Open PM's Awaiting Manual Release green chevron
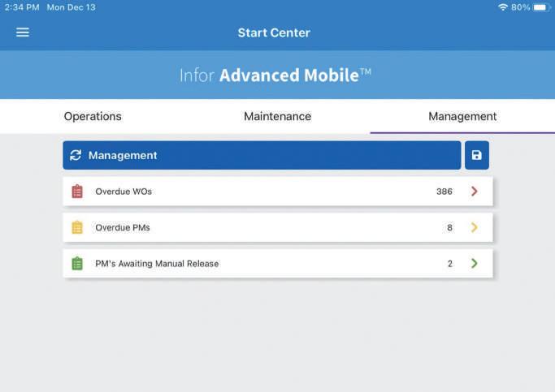 [x=475, y=263]
